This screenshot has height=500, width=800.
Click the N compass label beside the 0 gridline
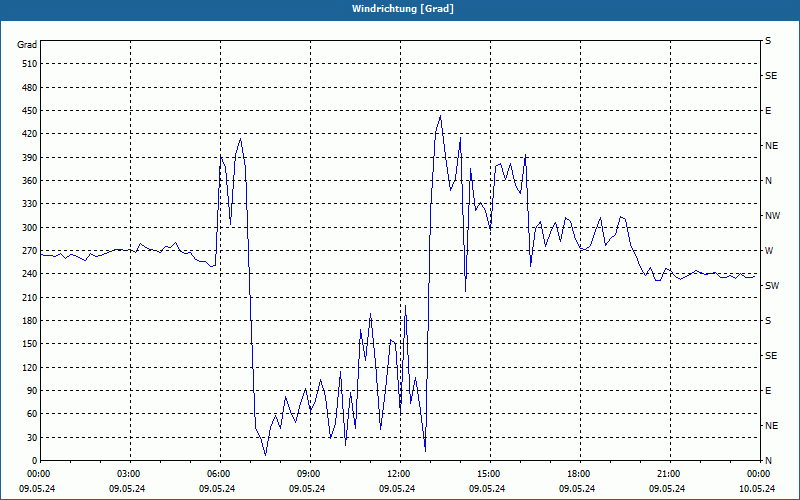click(x=768, y=461)
